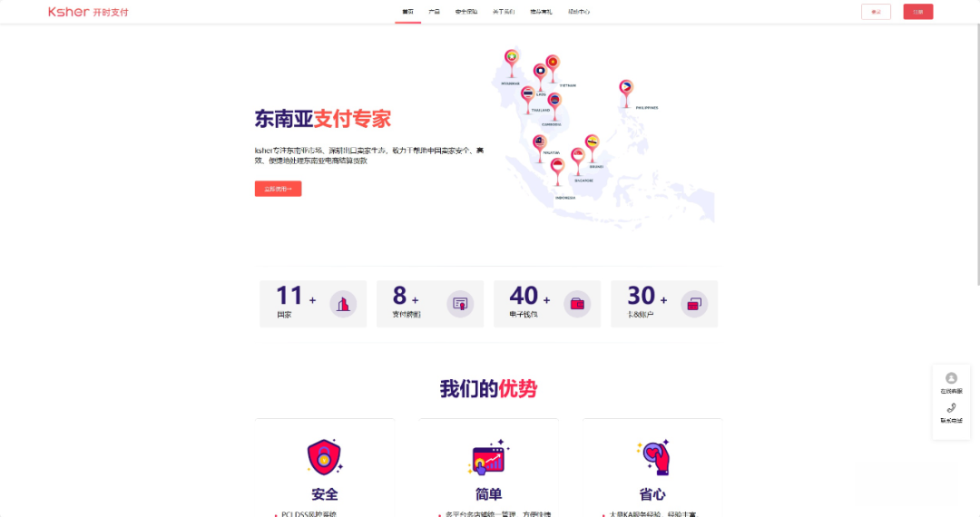The width and height of the screenshot is (980, 517).
Task: Click the INDONESIA map label
Action: pos(565,198)
